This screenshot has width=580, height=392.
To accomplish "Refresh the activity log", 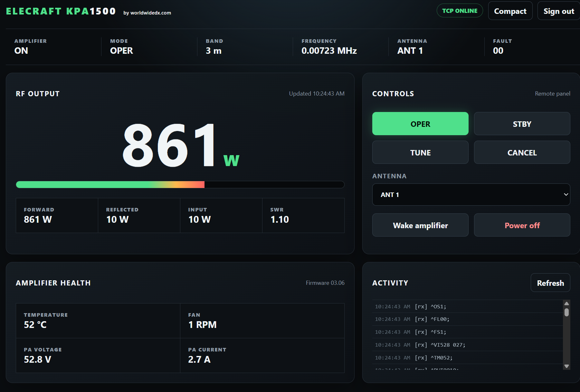I will (x=550, y=283).
